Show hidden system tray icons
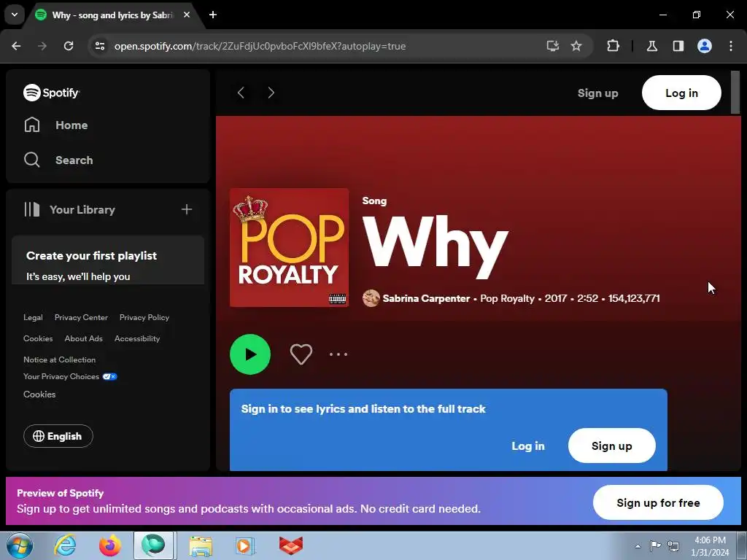The height and width of the screenshot is (560, 747). click(638, 546)
